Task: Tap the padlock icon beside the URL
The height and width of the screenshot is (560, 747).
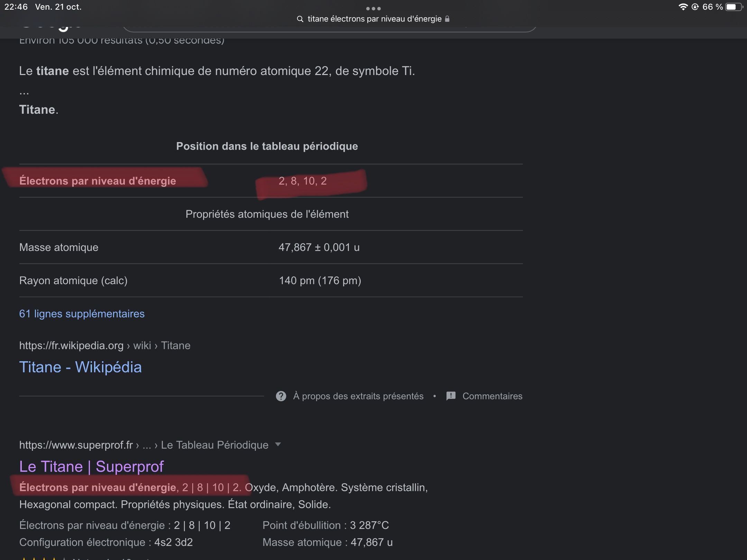Action: (x=447, y=19)
